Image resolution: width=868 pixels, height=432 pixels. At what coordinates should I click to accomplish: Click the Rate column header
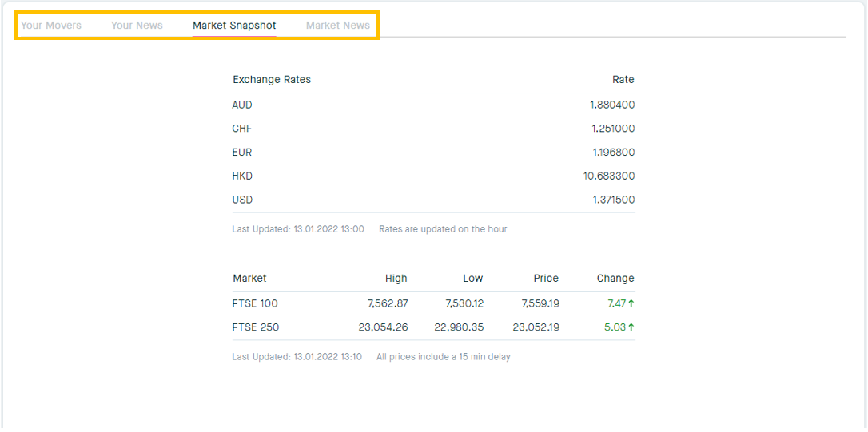pyautogui.click(x=623, y=80)
